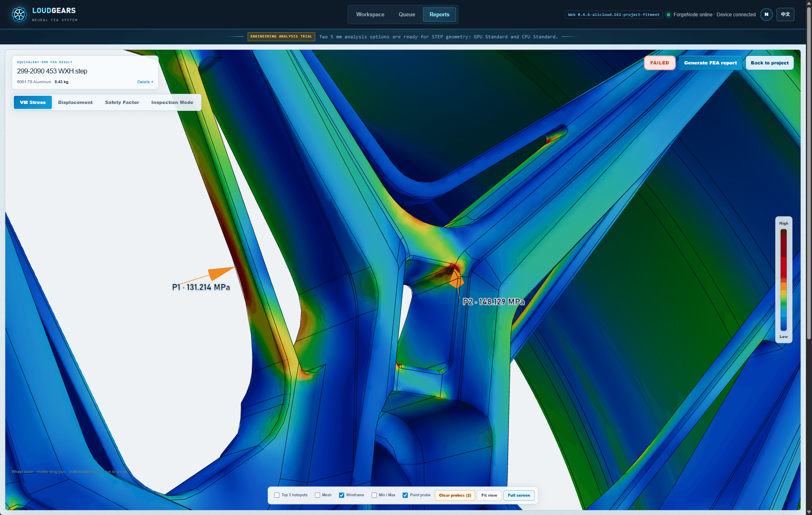Click the ENGINEERING ANALYSIS TRIAL badge
812x515 pixels.
click(x=281, y=37)
